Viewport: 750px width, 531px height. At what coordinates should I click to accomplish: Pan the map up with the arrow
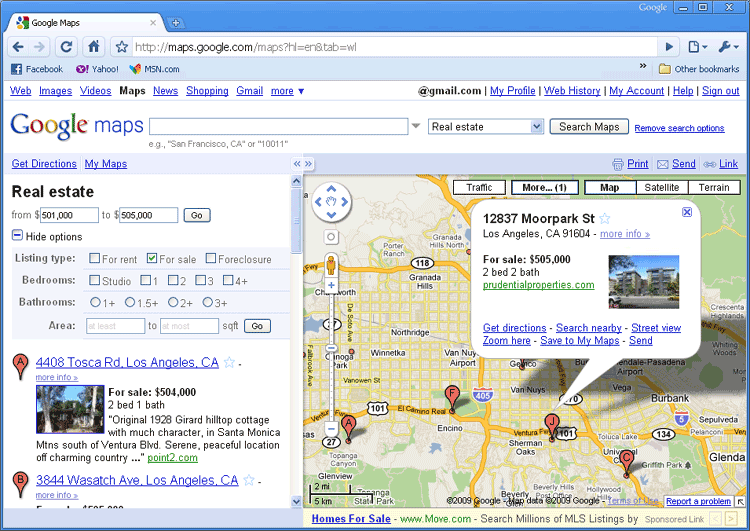331,189
